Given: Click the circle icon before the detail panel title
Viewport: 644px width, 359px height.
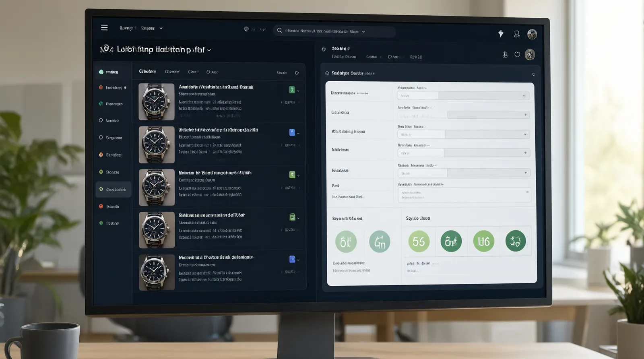Looking at the screenshot, I should 327,73.
